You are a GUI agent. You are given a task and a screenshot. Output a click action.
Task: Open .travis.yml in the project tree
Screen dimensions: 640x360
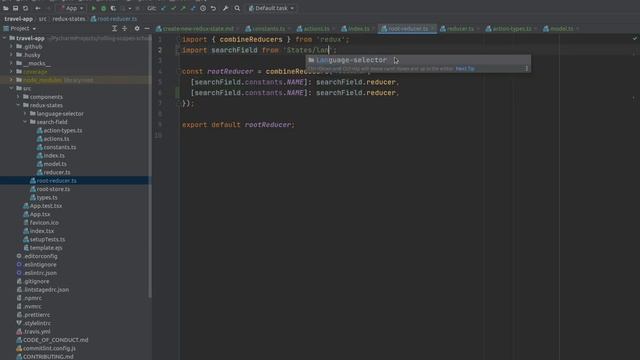[36, 331]
